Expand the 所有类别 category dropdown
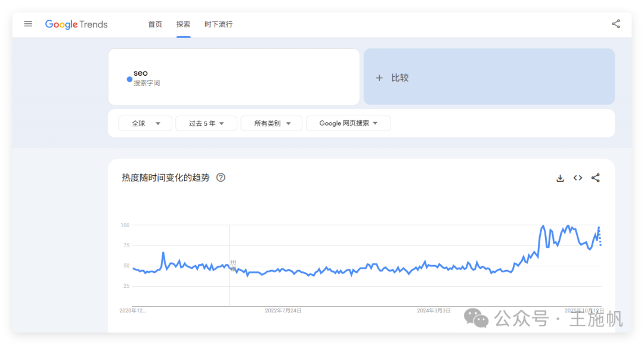 click(271, 123)
